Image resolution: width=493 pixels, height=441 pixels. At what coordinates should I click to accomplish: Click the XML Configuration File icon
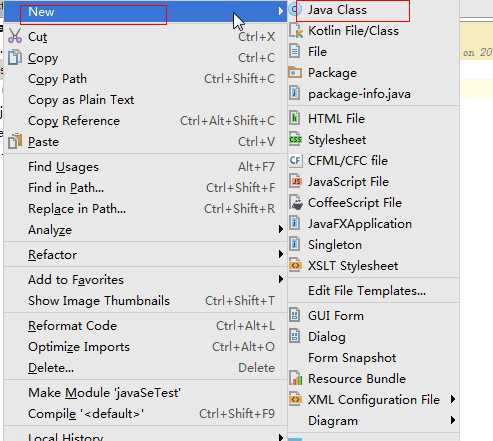tap(295, 399)
